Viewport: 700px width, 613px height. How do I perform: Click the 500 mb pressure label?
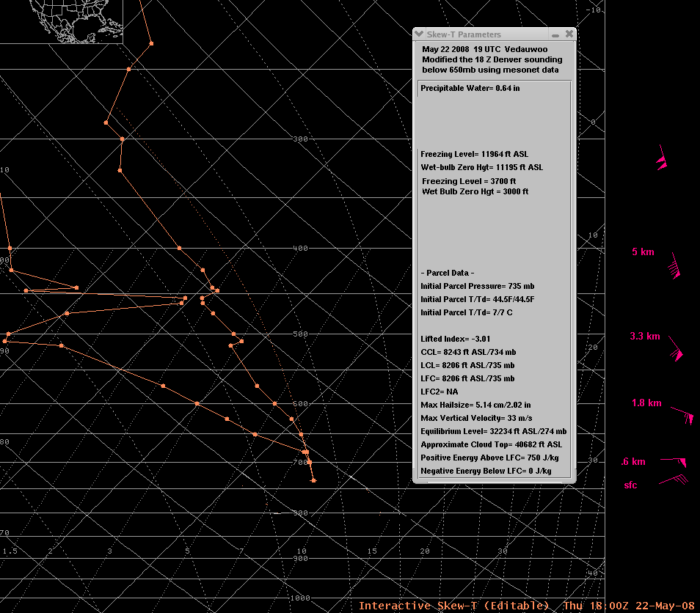pos(300,334)
